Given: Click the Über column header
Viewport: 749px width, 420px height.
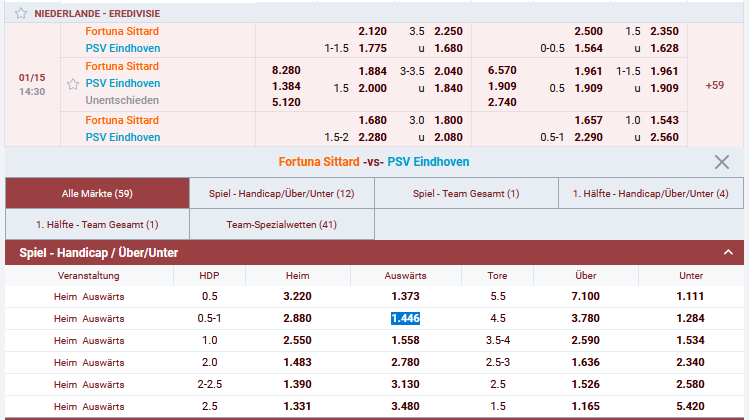Looking at the screenshot, I should coord(586,276).
